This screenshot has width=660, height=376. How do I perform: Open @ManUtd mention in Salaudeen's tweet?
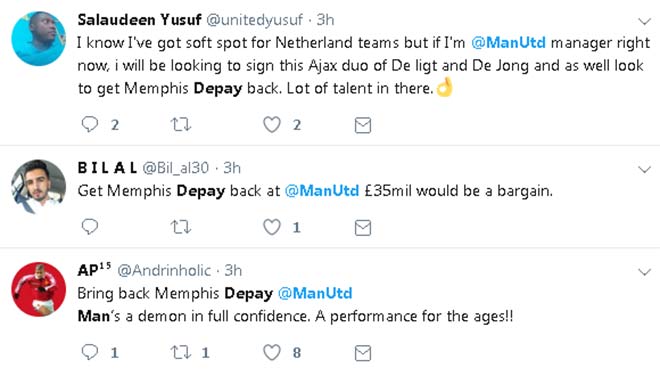[x=508, y=43]
